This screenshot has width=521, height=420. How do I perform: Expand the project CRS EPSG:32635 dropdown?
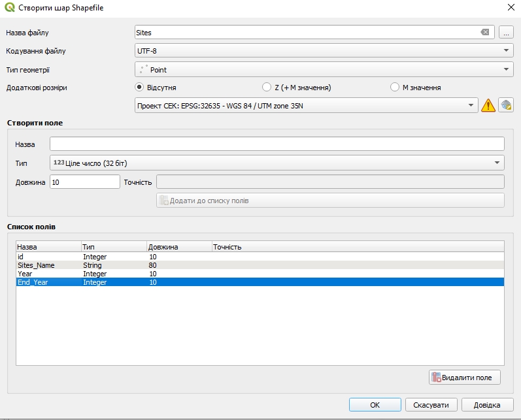(306, 105)
